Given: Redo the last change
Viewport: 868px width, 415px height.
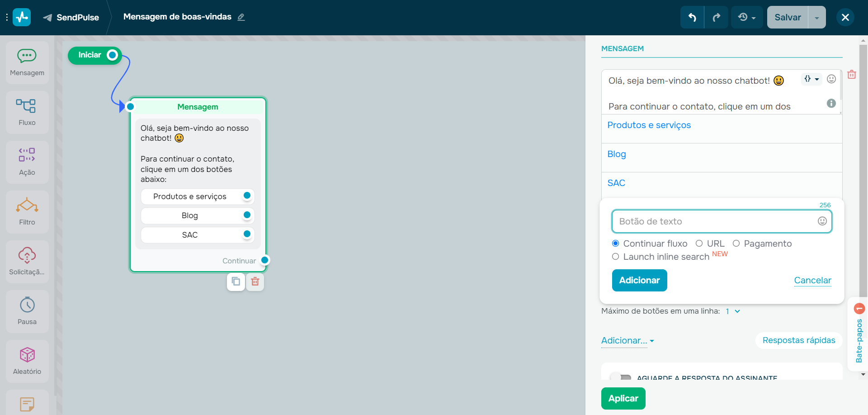Looking at the screenshot, I should (717, 17).
